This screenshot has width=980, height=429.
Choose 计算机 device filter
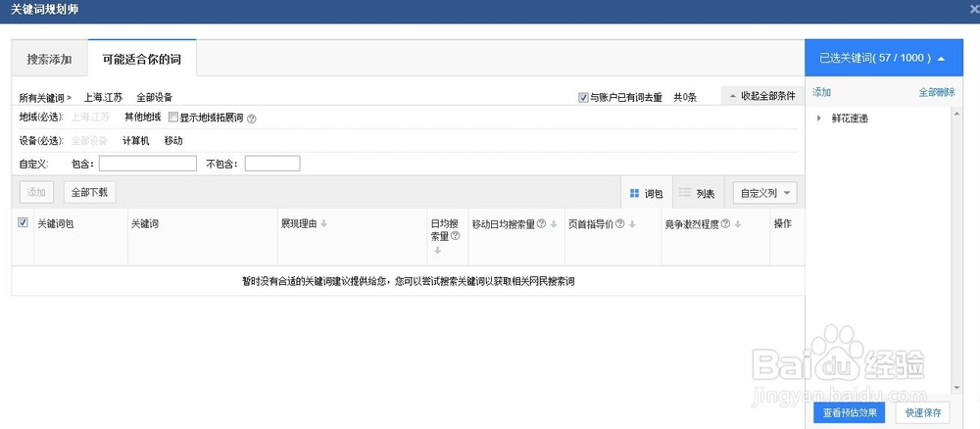[x=135, y=141]
